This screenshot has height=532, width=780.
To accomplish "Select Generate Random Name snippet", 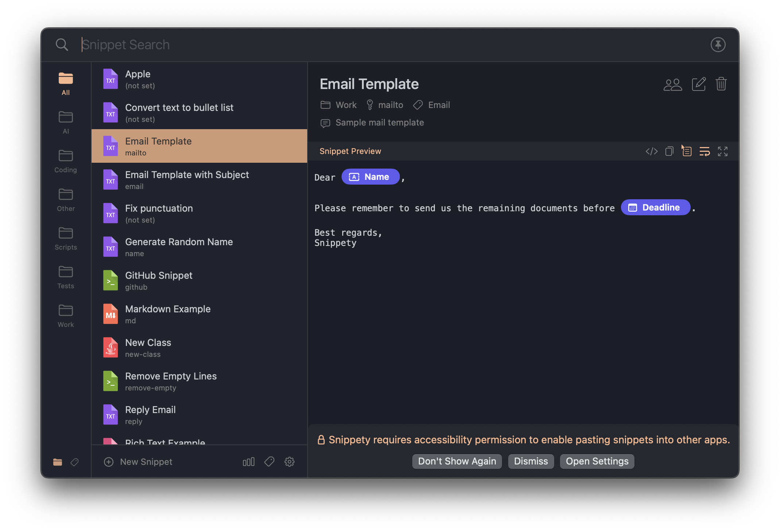I will [199, 247].
